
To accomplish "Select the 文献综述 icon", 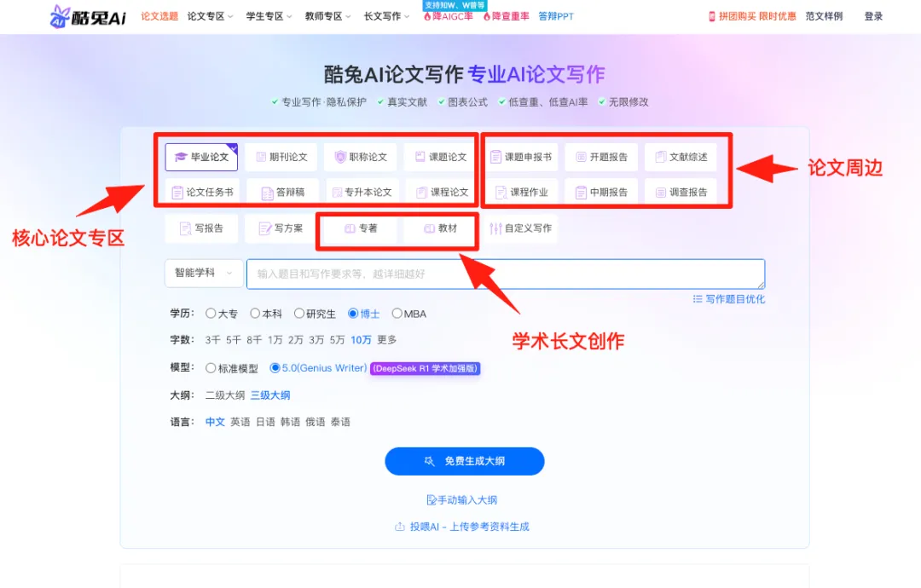I will click(660, 157).
